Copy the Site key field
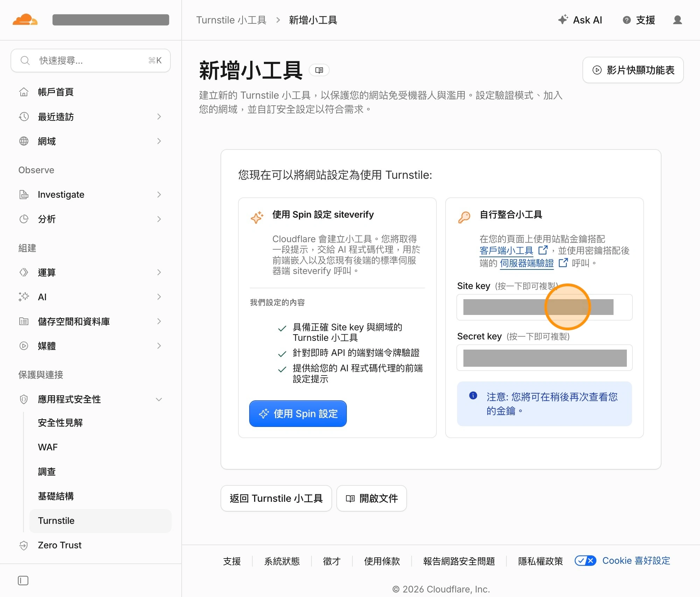This screenshot has width=700, height=597. pyautogui.click(x=544, y=307)
